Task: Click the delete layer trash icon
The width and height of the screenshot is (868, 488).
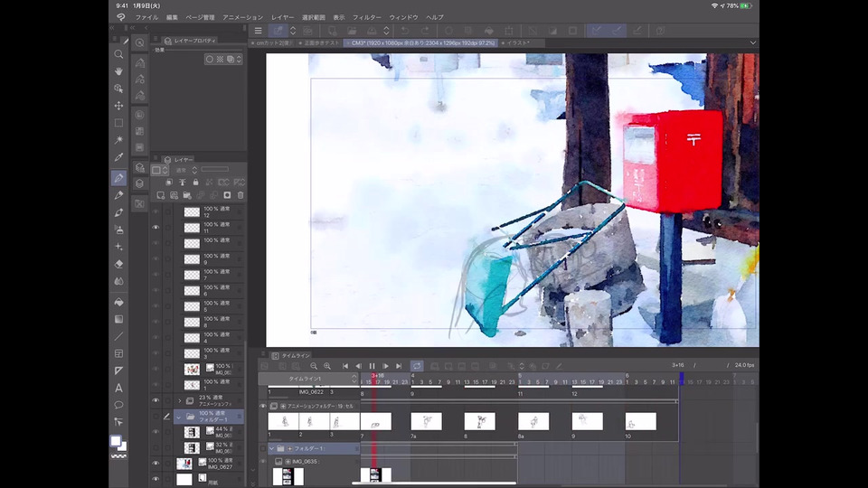Action: pyautogui.click(x=241, y=195)
